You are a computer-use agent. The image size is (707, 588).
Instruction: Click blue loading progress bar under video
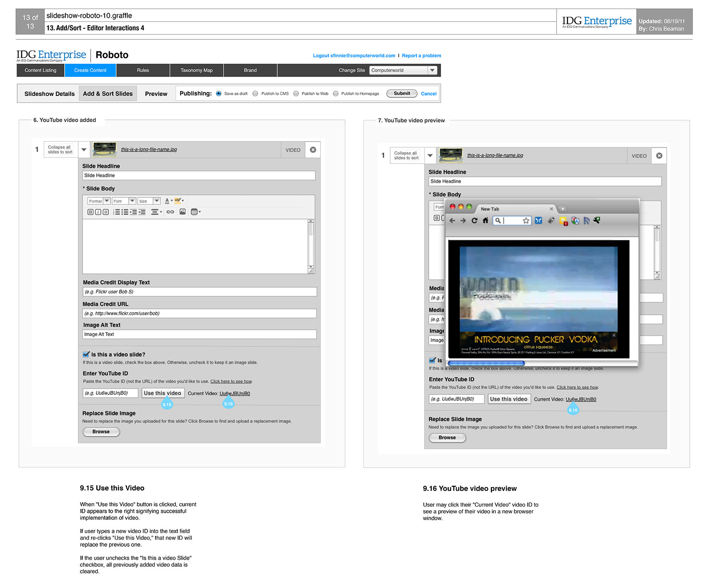[486, 363]
